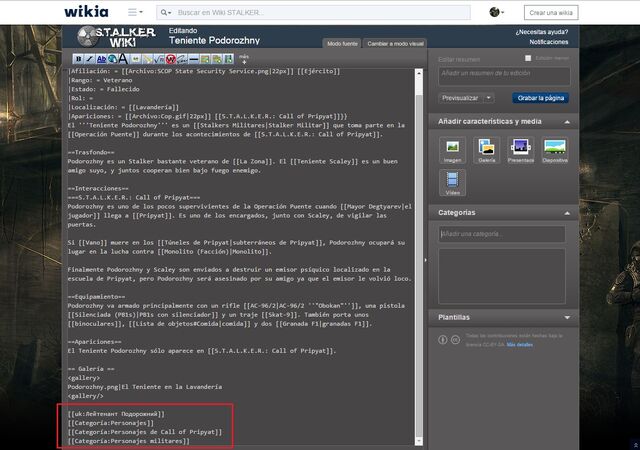The image size is (640, 450).
Task: Check the minor edit checkbox
Action: [528, 58]
